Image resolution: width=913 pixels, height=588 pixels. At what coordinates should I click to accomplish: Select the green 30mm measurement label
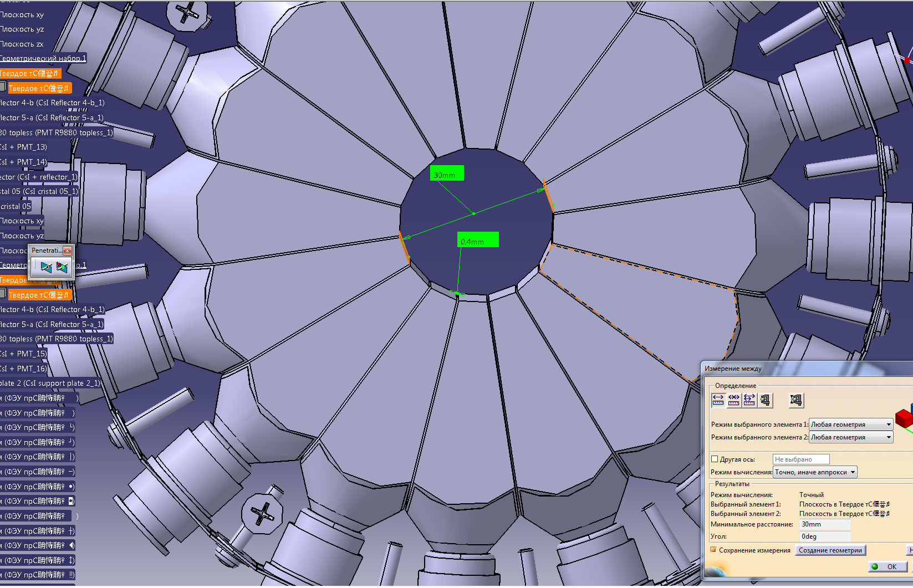pos(447,173)
